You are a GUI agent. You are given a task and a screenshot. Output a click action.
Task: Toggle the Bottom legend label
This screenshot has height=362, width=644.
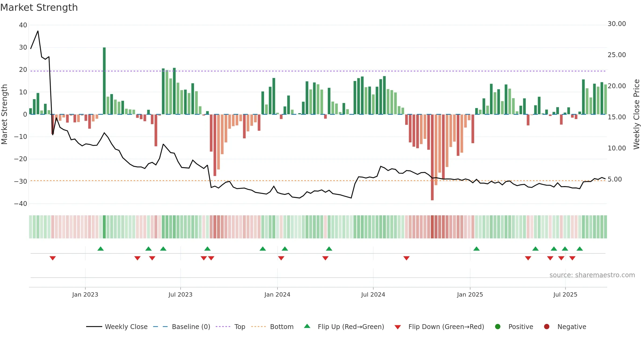(282, 327)
